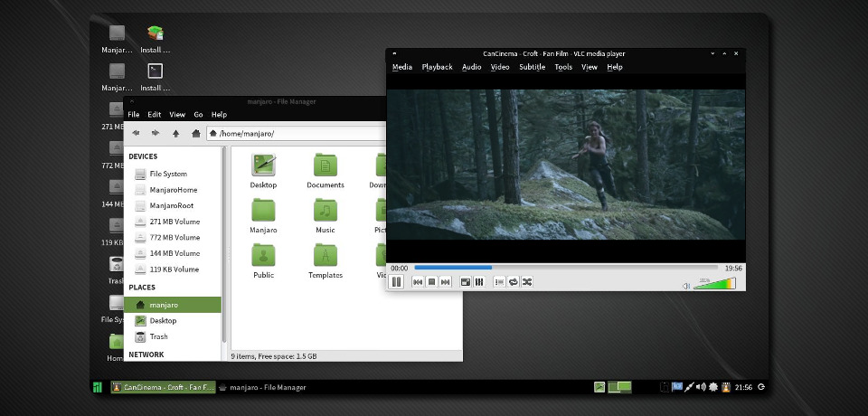Go to home folder in File Manager toolbar
This screenshot has width=868, height=416.
click(195, 133)
